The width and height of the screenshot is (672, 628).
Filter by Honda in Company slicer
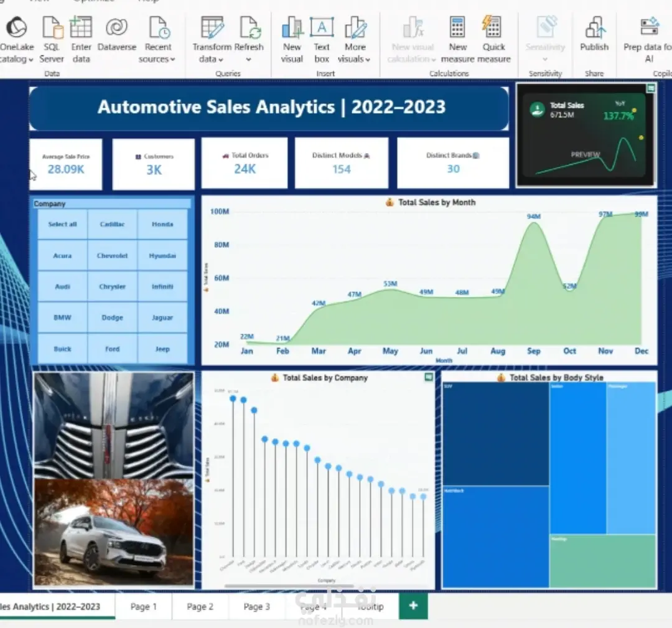[x=162, y=224]
